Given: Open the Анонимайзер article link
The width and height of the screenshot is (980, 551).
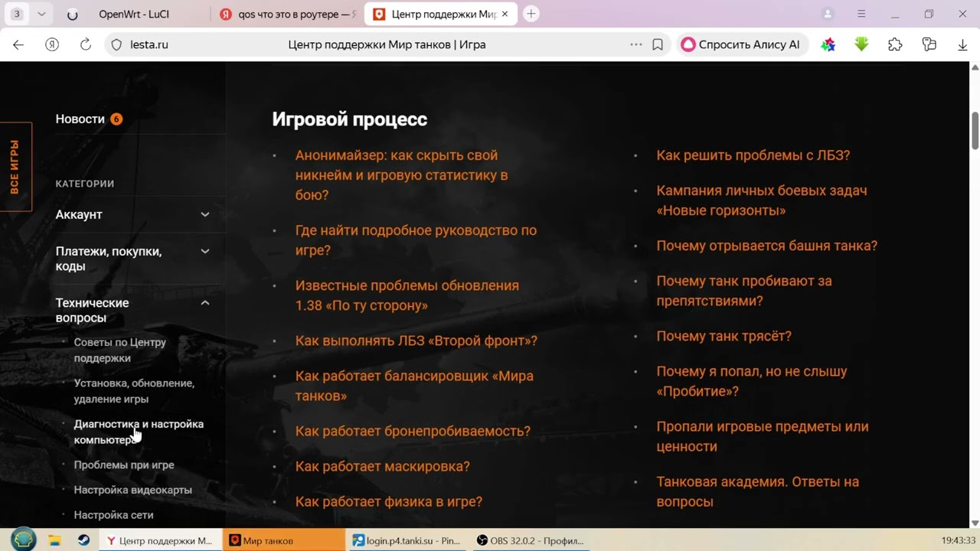Looking at the screenshot, I should tap(401, 175).
